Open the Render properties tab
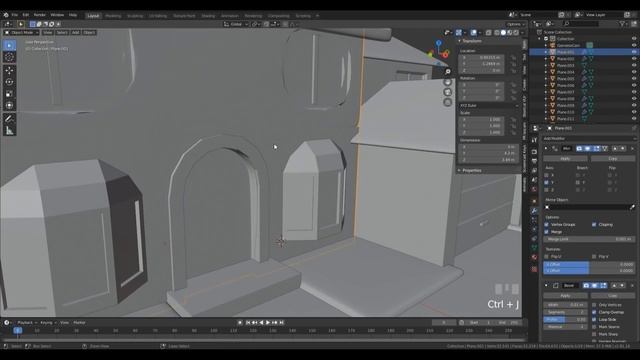This screenshot has width=640, height=360. pyautogui.click(x=534, y=151)
